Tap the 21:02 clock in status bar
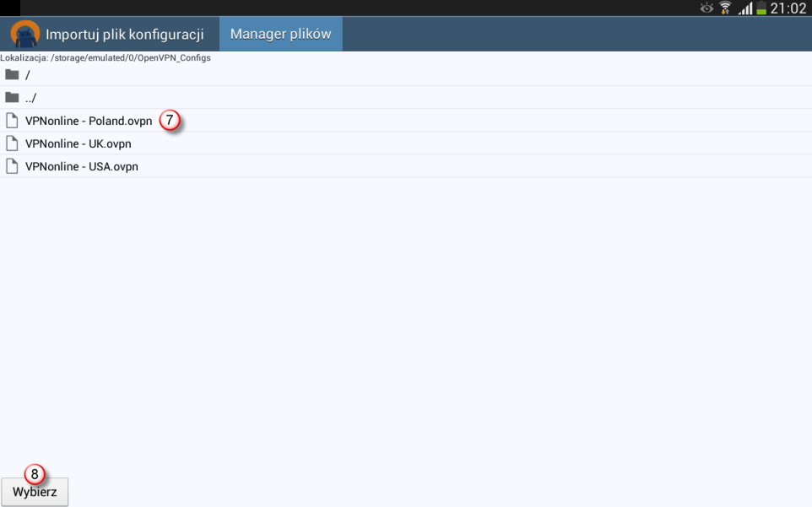This screenshot has height=507, width=812. coord(788,8)
